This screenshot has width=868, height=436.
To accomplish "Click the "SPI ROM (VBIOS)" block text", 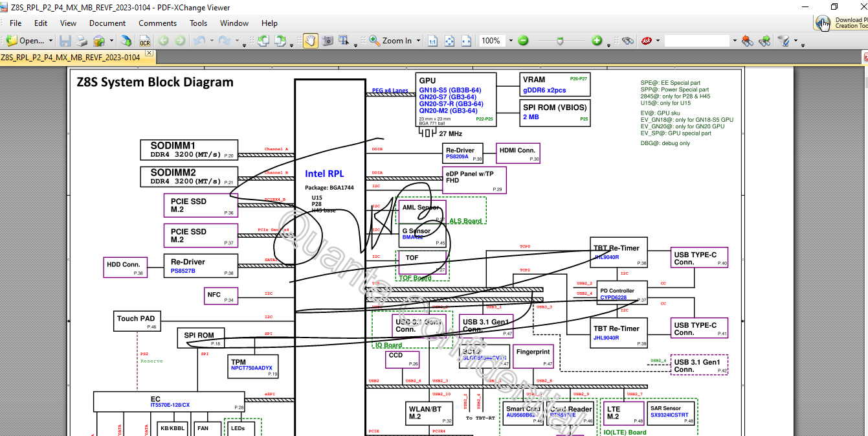I will 555,108.
